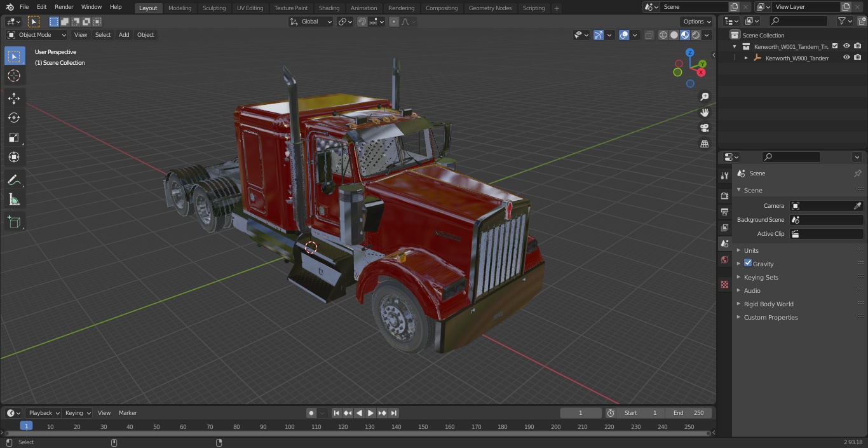Expand Kenworth_W900_Tandem tree item
The height and width of the screenshot is (448, 868).
click(746, 58)
